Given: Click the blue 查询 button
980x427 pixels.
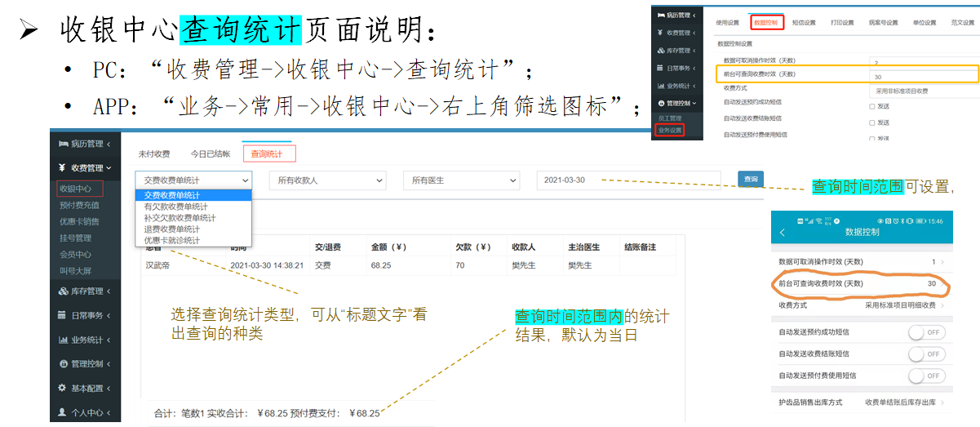Looking at the screenshot, I should pyautogui.click(x=751, y=179).
